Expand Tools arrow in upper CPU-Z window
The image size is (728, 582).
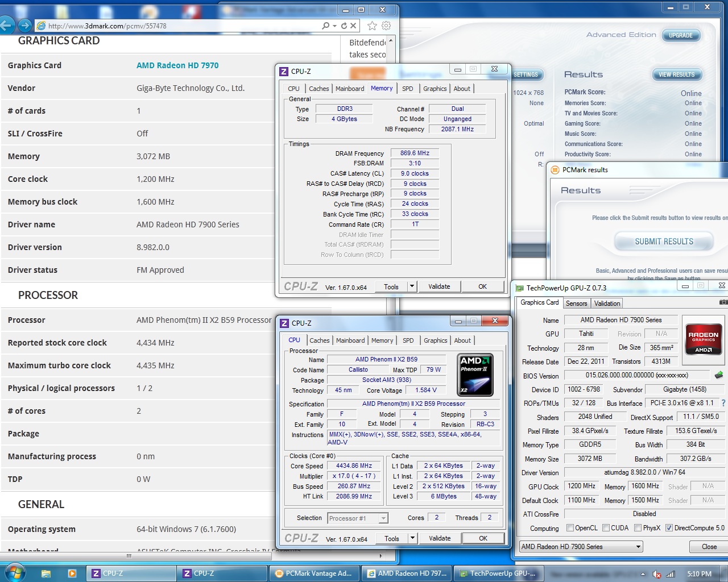click(412, 286)
